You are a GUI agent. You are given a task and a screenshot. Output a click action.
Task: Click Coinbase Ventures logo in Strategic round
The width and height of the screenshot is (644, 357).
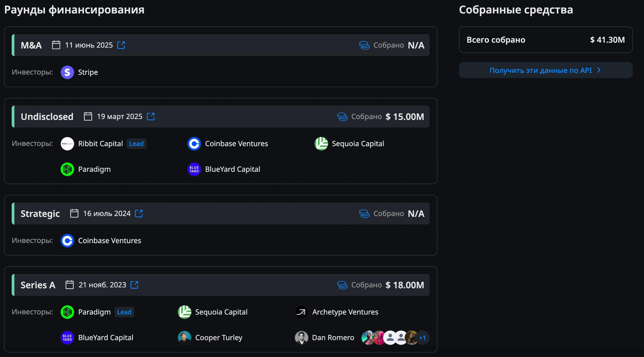67,241
